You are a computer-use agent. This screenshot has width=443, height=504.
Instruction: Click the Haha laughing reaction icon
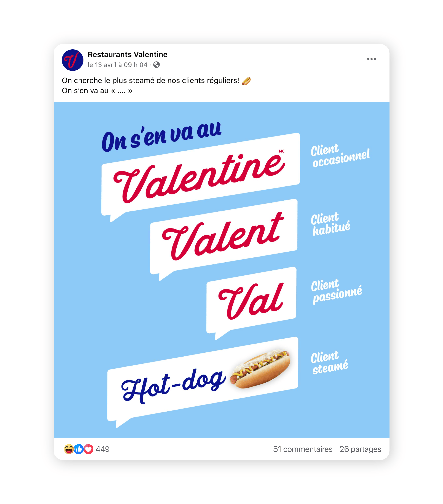(69, 449)
